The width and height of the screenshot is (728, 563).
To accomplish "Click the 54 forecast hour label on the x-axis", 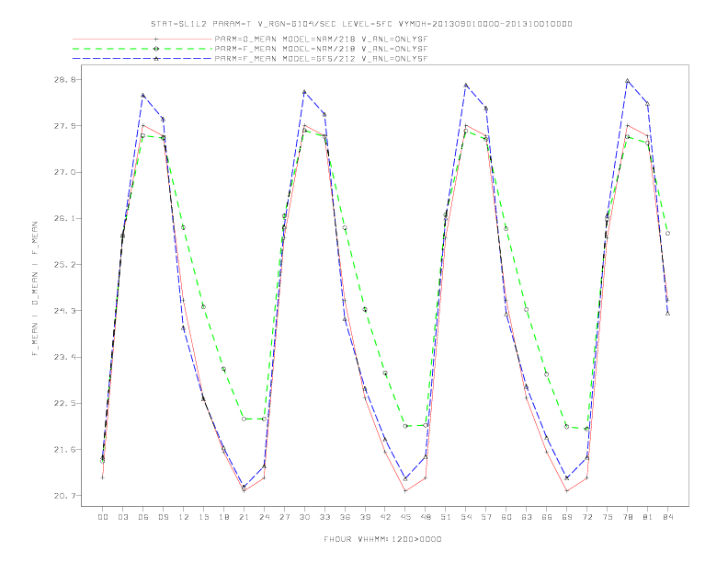I will [x=466, y=517].
